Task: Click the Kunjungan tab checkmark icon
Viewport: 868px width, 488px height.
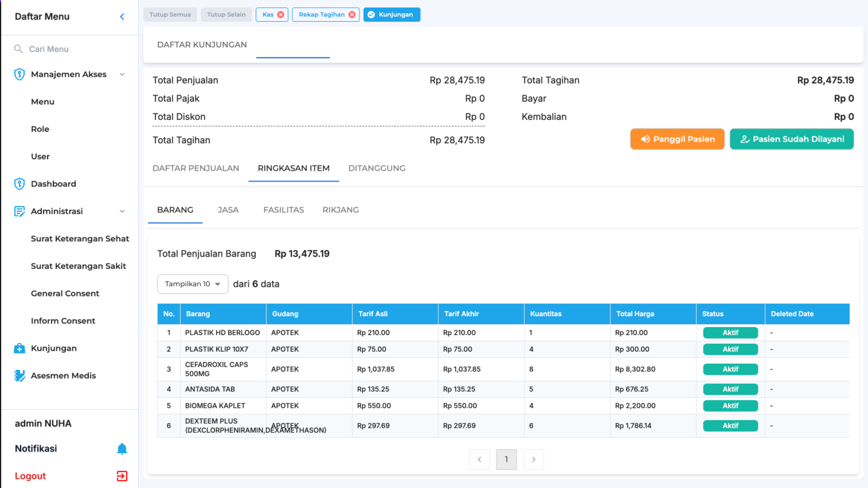Action: coord(372,15)
